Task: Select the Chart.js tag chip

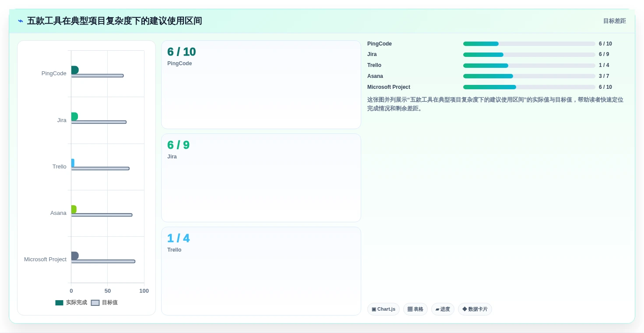Action: (384, 309)
